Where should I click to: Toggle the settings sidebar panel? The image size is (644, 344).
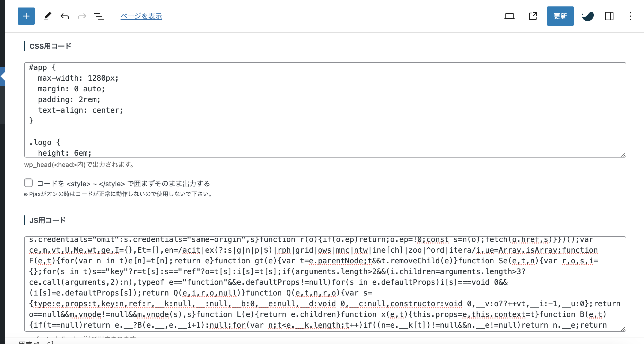[x=609, y=16]
